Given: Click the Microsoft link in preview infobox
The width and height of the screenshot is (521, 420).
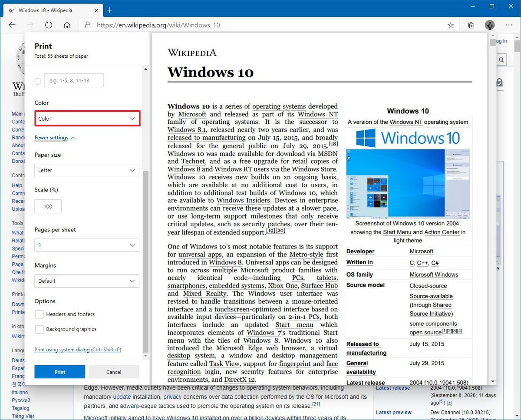Looking at the screenshot, I should click(x=421, y=251).
